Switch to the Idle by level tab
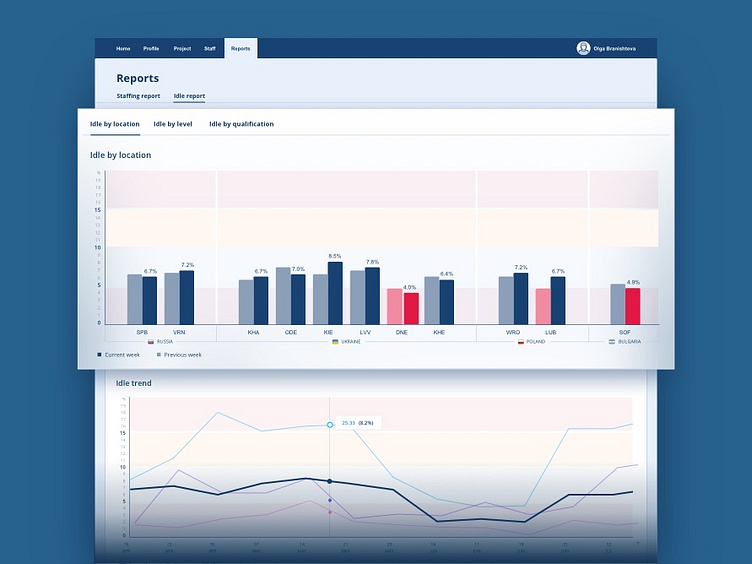 tap(173, 124)
